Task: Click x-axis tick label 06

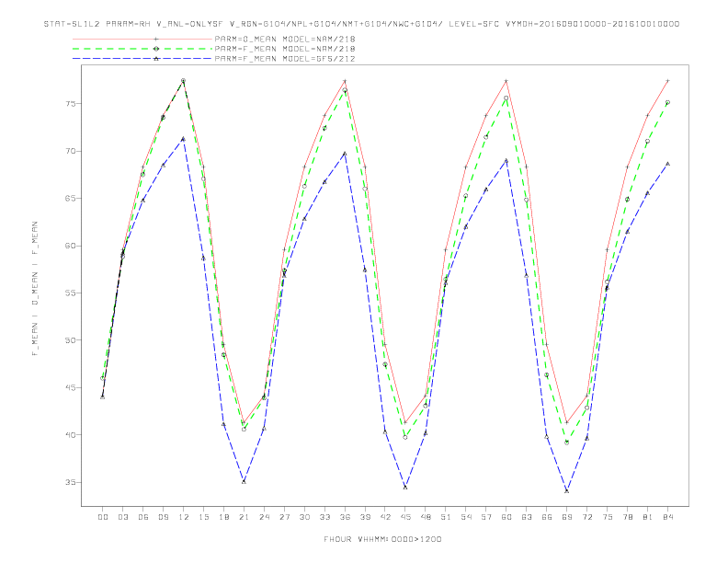Action: pos(143,517)
